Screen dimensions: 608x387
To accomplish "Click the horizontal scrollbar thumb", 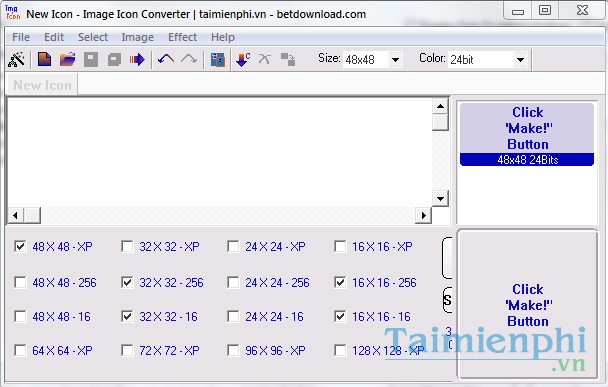I will (32, 215).
